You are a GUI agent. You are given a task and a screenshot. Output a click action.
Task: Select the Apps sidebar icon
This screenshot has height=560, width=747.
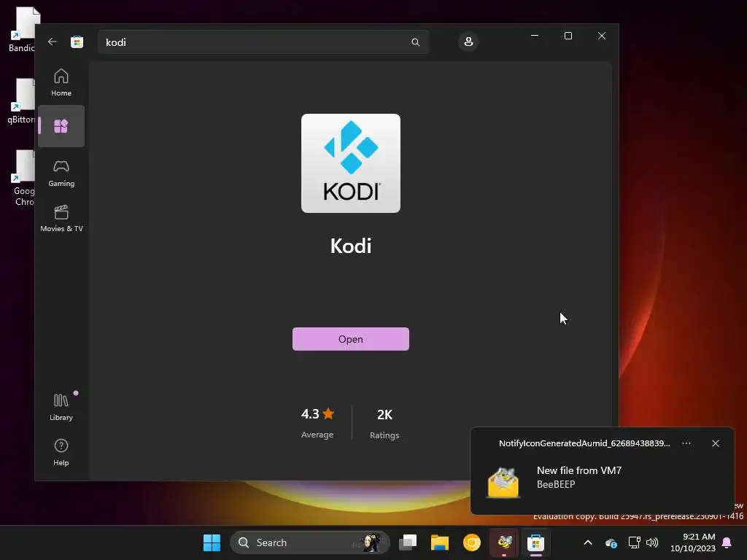(x=61, y=126)
